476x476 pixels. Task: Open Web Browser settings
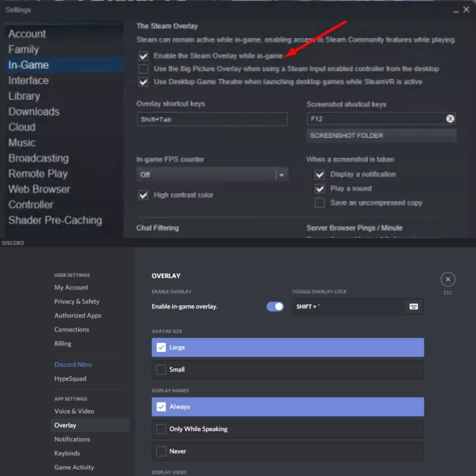pyautogui.click(x=39, y=189)
